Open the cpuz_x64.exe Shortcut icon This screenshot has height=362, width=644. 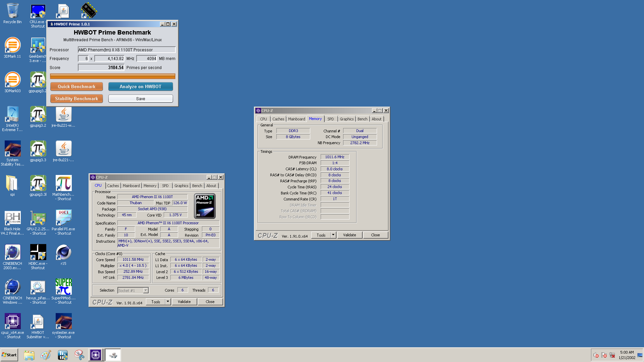[x=12, y=326]
